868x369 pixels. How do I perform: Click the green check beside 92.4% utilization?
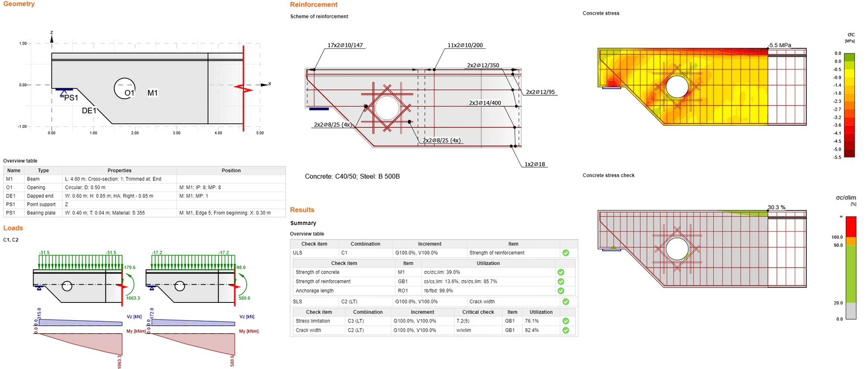coord(566,331)
